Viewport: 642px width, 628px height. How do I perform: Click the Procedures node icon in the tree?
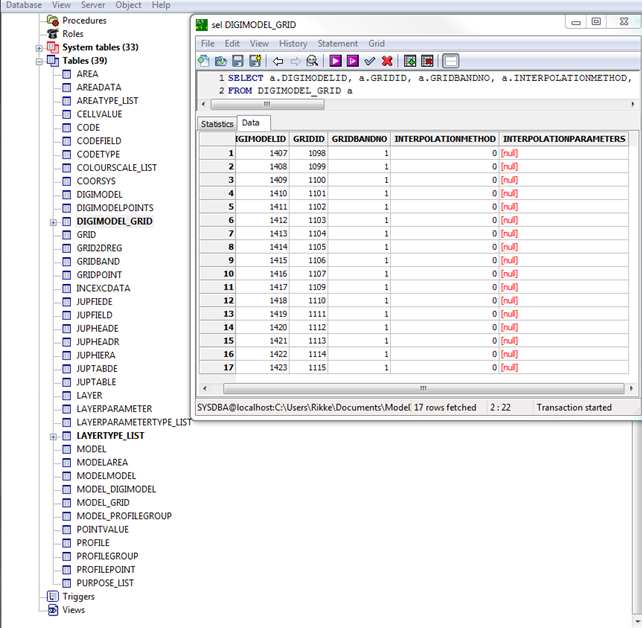(53, 20)
